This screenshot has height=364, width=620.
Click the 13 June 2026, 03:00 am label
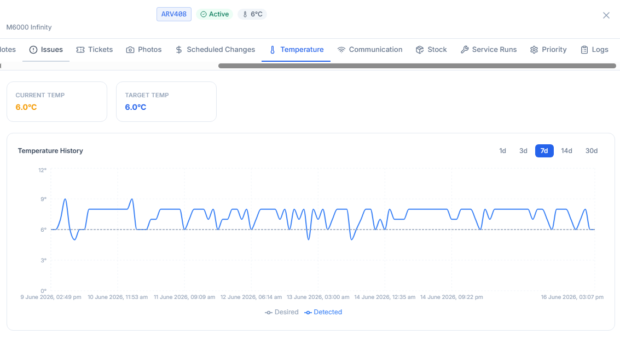(318, 297)
